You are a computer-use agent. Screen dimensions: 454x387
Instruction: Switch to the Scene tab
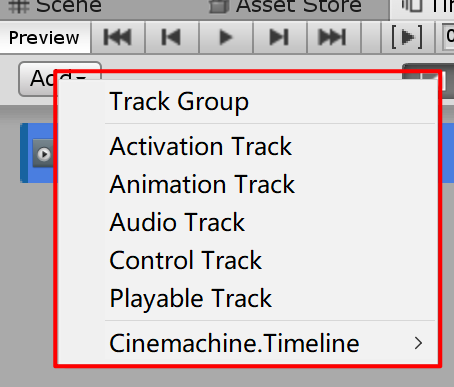(x=55, y=6)
